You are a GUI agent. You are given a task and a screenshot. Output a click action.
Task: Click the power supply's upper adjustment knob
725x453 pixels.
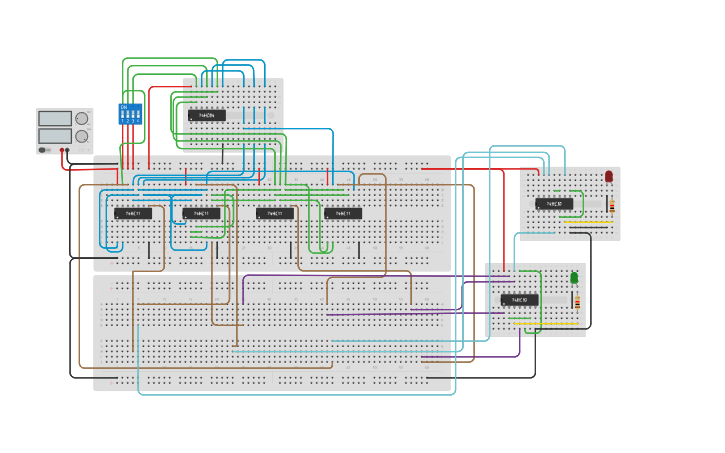coord(82,119)
